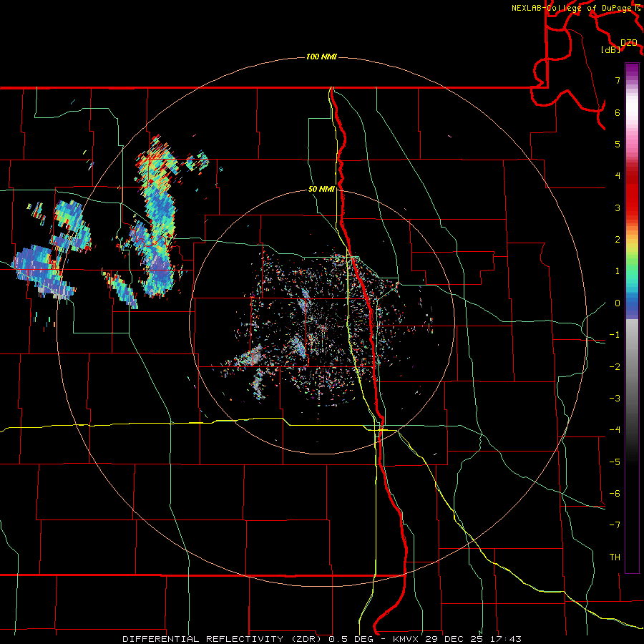This screenshot has height=644, width=644.
Task: Click the "-6" value on the color scale
Action: click(615, 494)
